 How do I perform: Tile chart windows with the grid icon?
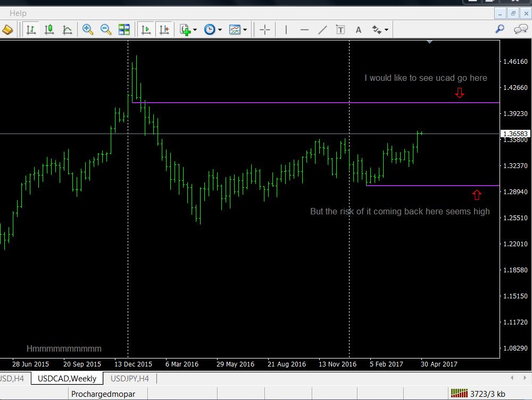[x=124, y=30]
